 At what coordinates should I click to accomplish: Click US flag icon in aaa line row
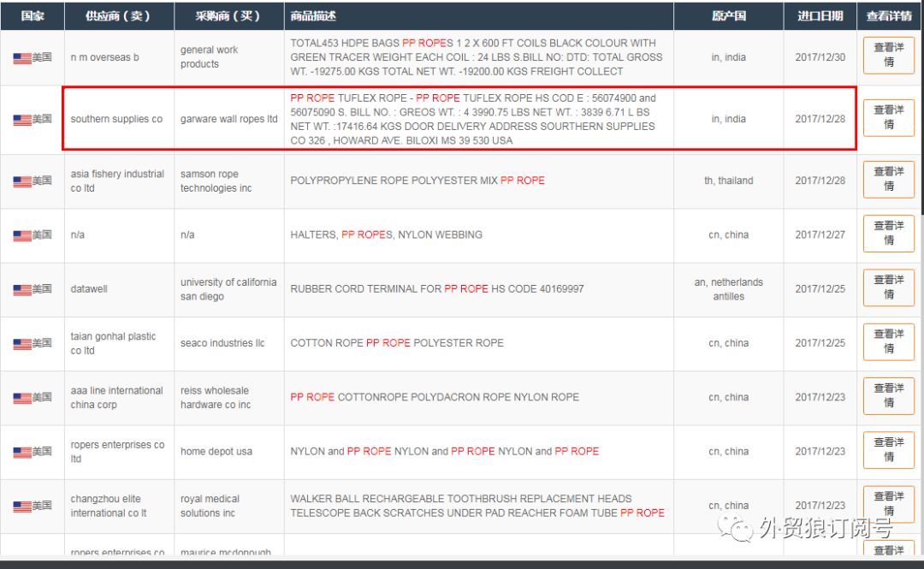22,399
